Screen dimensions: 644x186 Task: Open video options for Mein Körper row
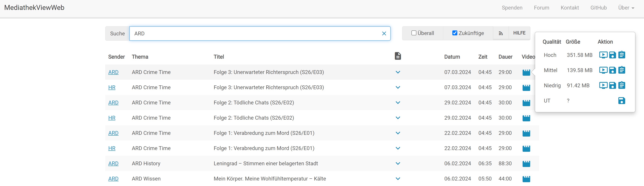tap(526, 179)
